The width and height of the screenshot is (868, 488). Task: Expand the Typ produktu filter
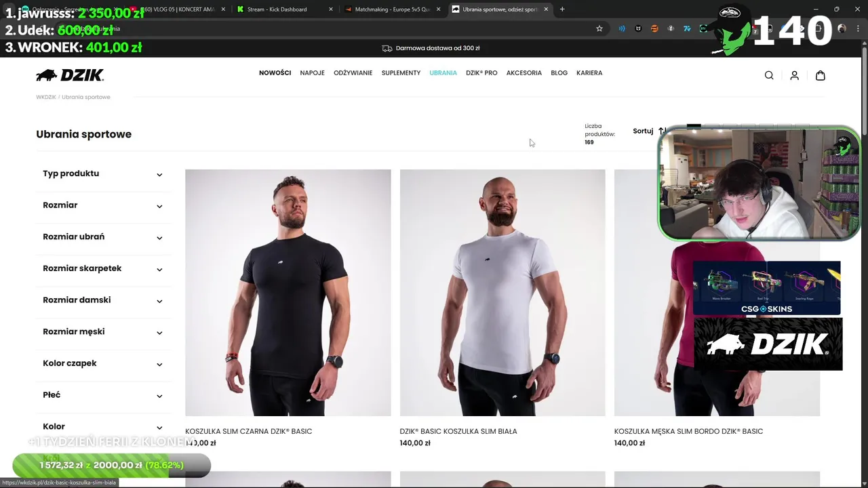tap(103, 174)
